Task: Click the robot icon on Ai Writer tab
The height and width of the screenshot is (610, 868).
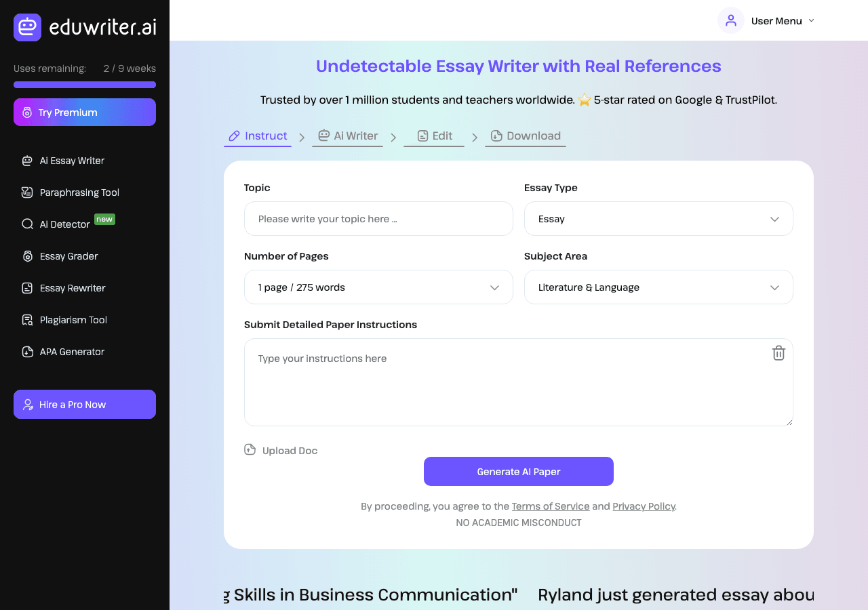Action: tap(323, 136)
